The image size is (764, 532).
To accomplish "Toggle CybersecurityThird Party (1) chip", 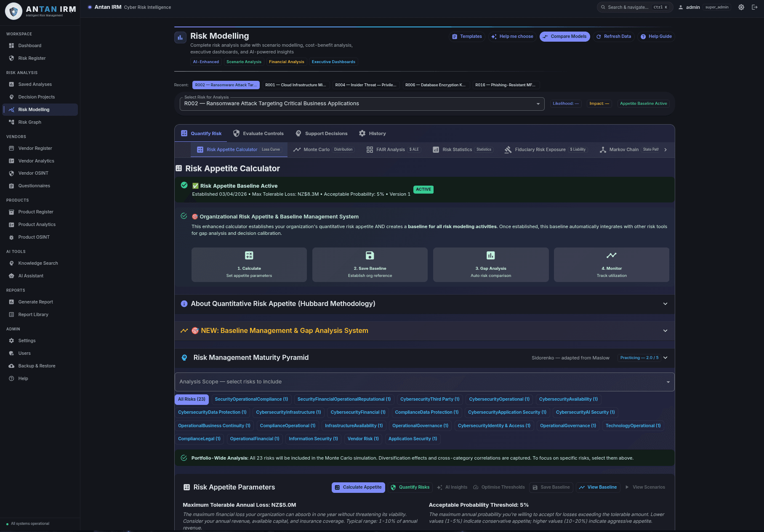I will [x=430, y=399].
